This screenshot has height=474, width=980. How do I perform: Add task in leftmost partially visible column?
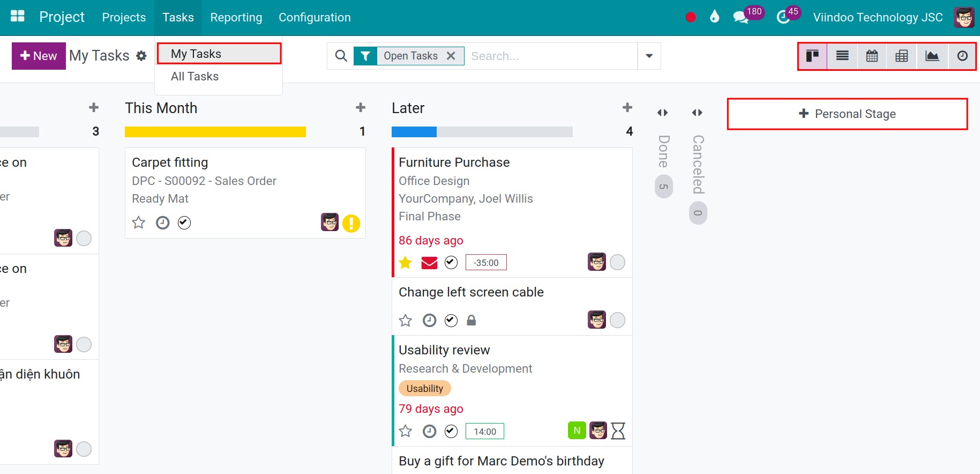[x=94, y=108]
